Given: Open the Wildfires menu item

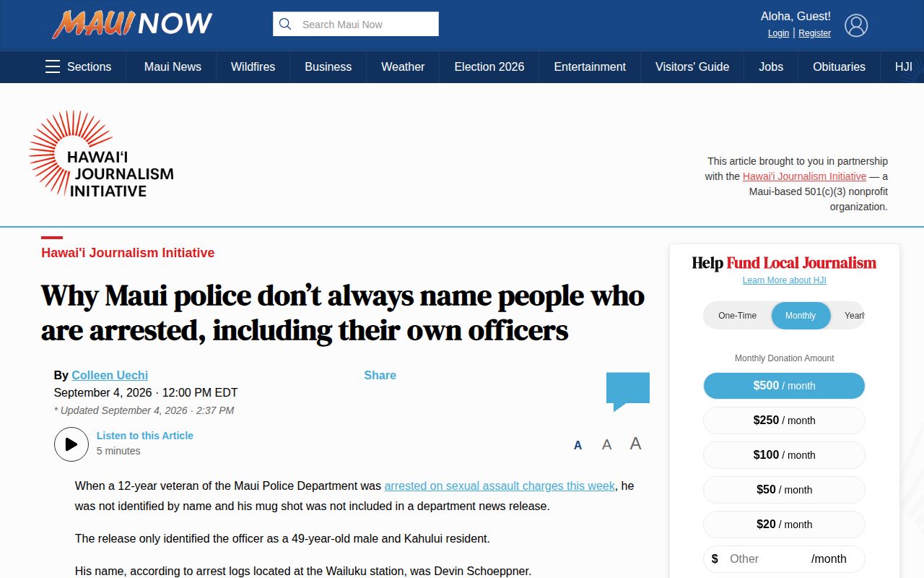Looking at the screenshot, I should pos(253,66).
